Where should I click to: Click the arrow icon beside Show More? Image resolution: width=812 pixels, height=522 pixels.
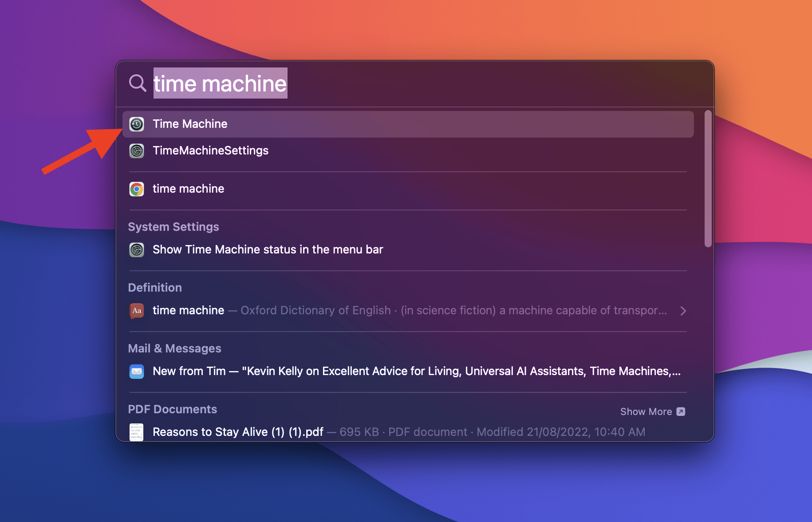point(681,411)
